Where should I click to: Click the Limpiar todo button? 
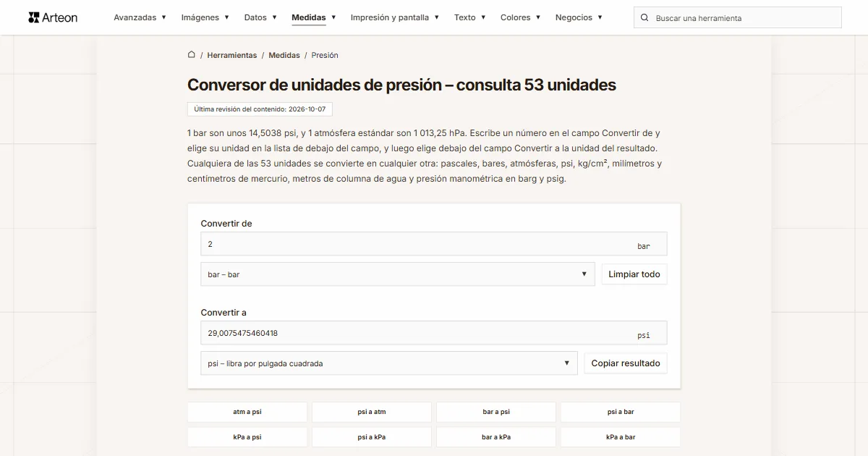pos(634,274)
